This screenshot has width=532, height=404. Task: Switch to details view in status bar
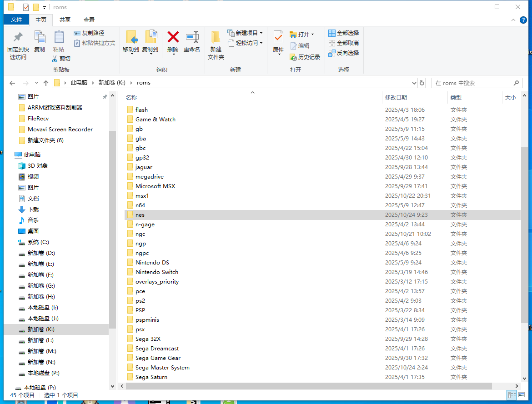click(512, 395)
